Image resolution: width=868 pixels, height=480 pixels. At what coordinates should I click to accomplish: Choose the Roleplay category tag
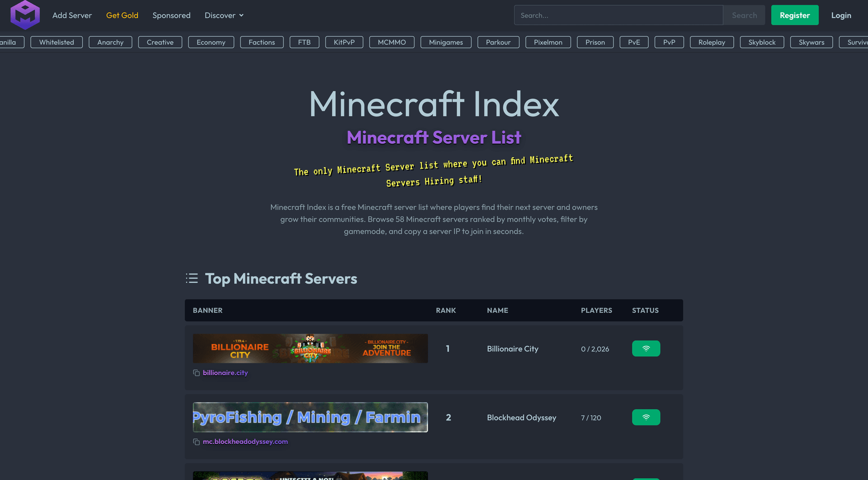712,42
